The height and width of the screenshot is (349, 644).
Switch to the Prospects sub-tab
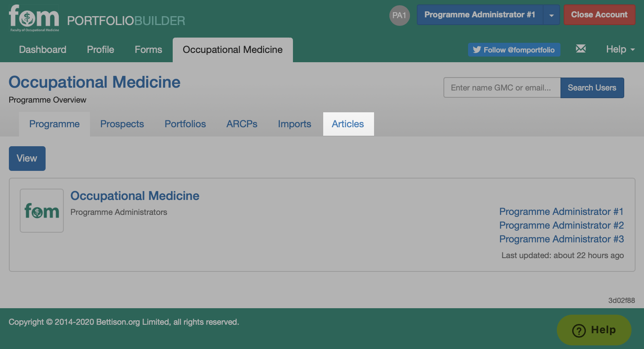[x=122, y=124]
